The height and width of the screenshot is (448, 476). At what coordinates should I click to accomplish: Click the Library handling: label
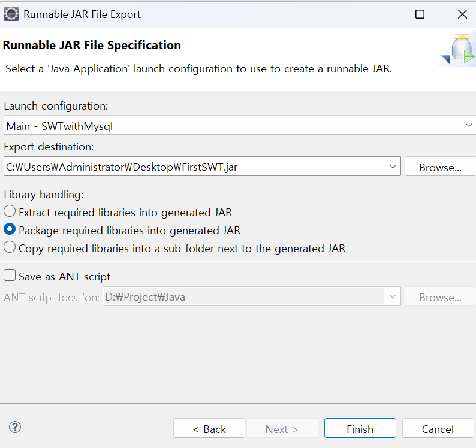click(x=44, y=195)
